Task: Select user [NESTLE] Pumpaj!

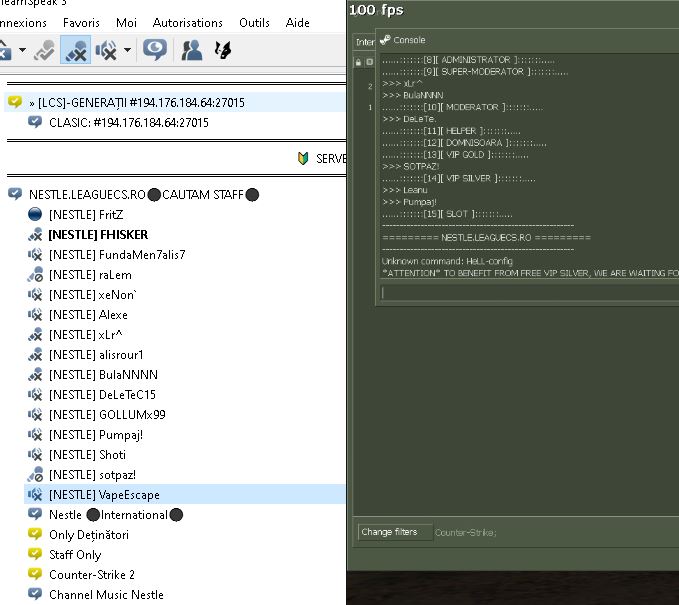Action: pyautogui.click(x=96, y=435)
